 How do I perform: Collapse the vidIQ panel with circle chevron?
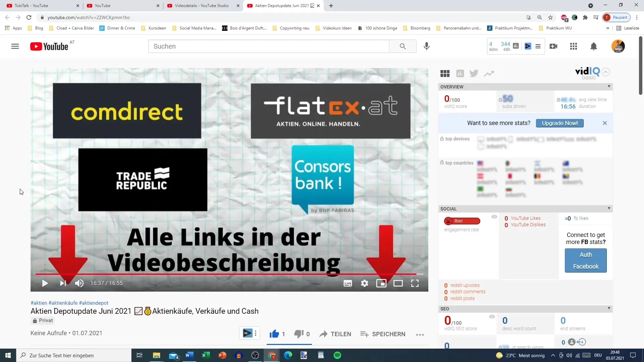[605, 72]
